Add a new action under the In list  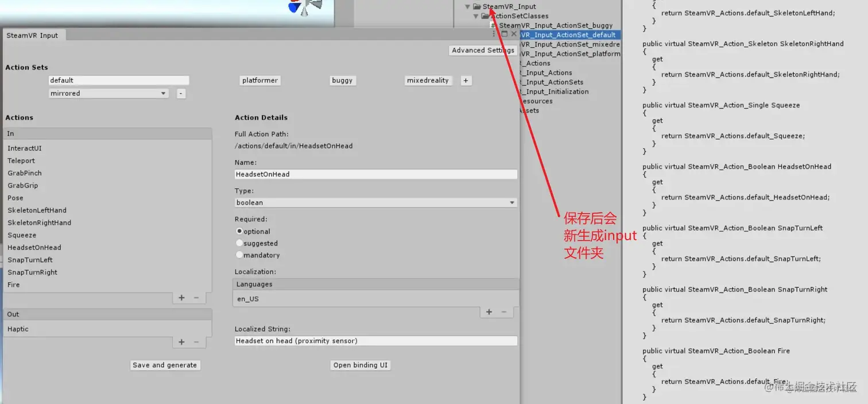tap(181, 298)
